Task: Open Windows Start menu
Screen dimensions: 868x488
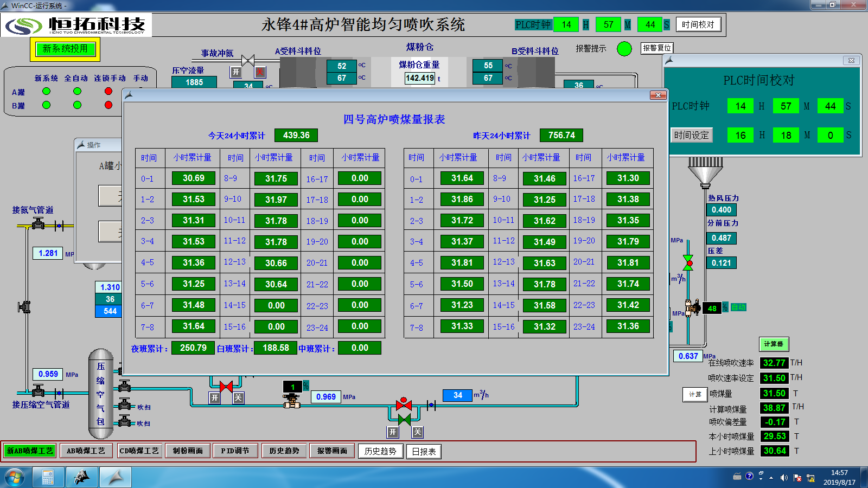Action: [x=15, y=478]
